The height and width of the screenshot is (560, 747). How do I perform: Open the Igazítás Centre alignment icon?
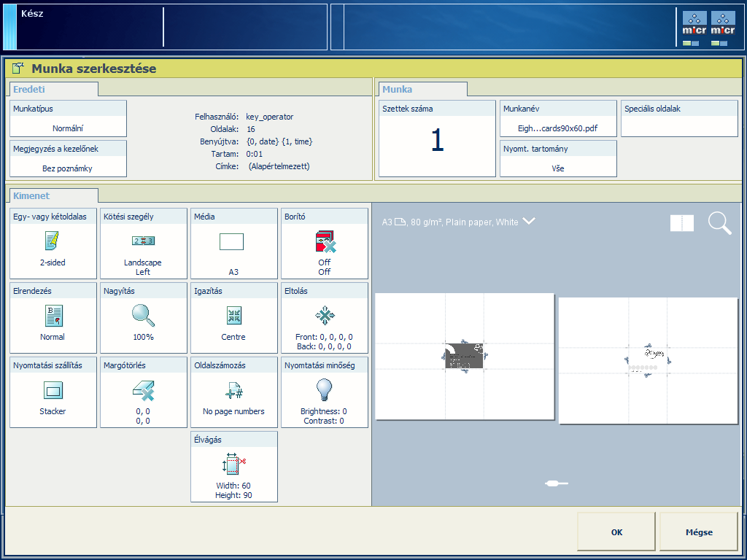233,315
